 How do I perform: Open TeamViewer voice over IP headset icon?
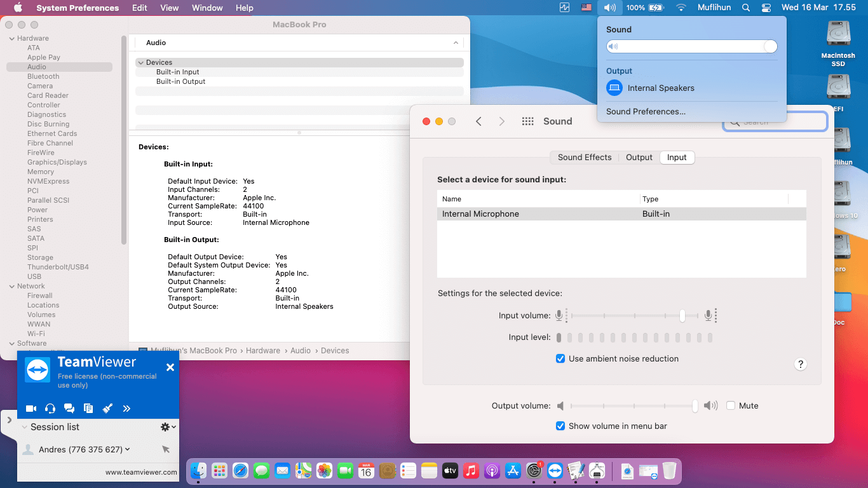pyautogui.click(x=50, y=408)
